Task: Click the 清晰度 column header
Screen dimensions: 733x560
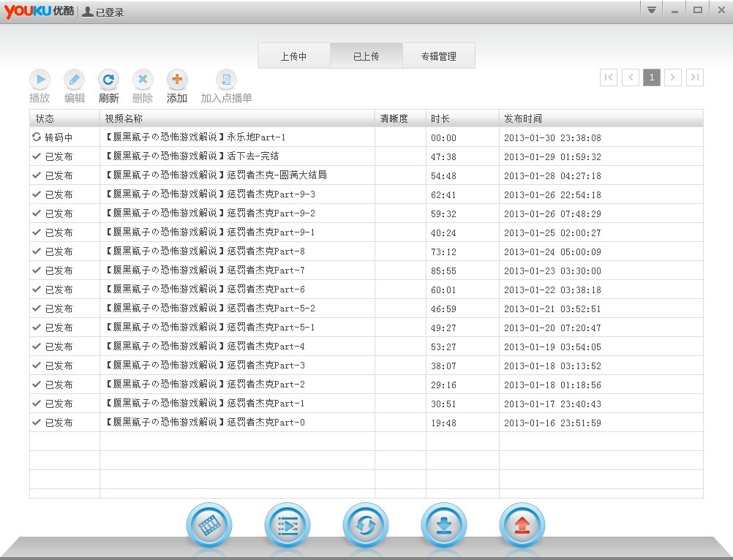Action: 401,118
